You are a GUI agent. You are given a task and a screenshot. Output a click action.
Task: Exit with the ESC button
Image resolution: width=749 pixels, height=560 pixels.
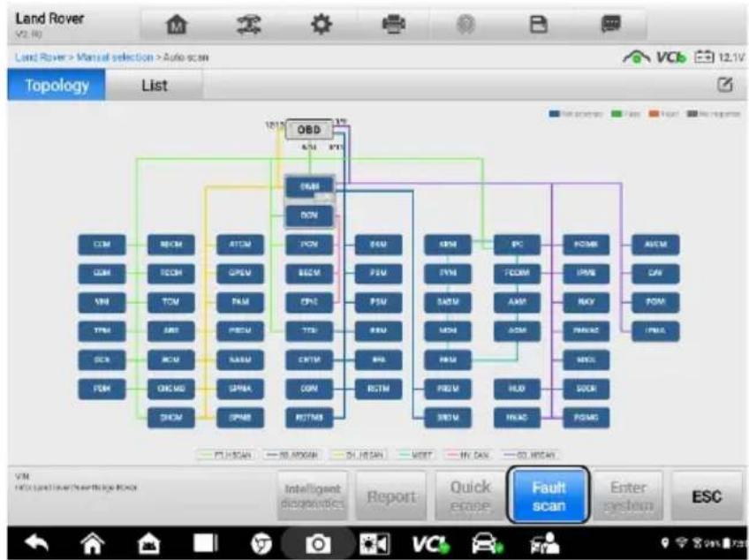pos(707,496)
